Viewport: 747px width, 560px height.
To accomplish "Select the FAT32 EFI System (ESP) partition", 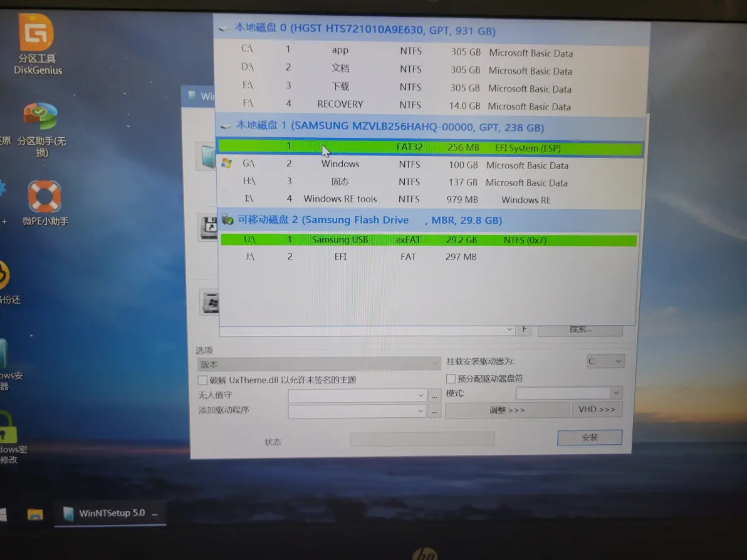I will [x=430, y=147].
